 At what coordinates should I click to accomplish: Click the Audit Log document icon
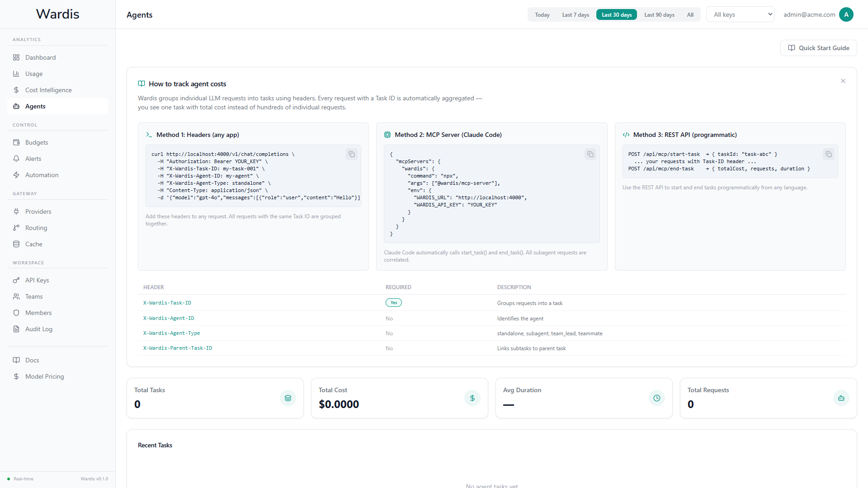point(16,329)
